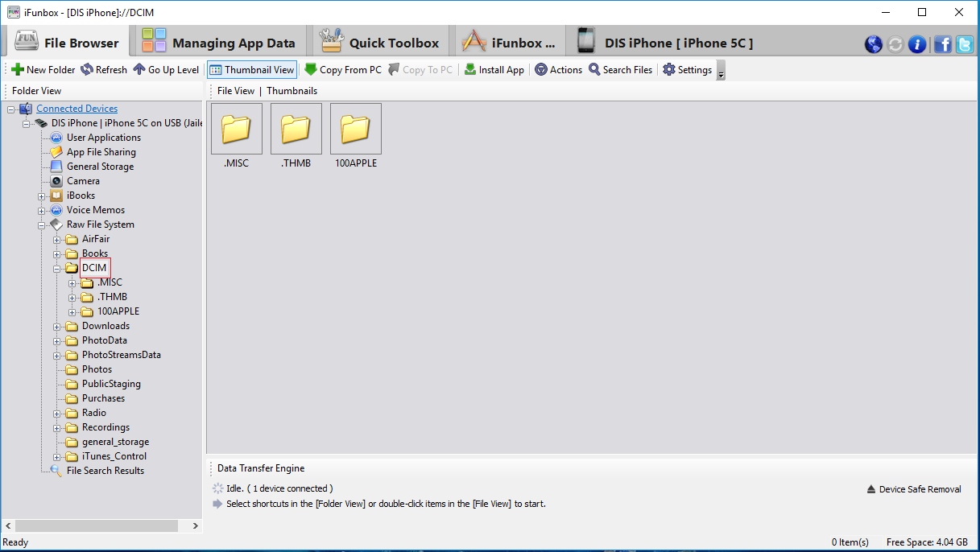Refresh the current folder listing
Screen dimensions: 980x552
pos(103,70)
